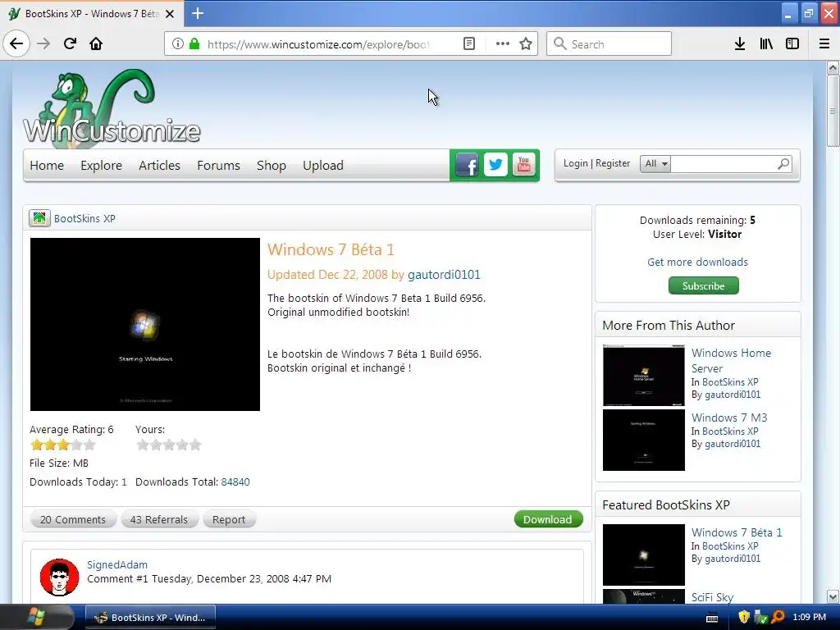This screenshot has width=840, height=630.
Task: Report this skin
Action: coord(229,519)
